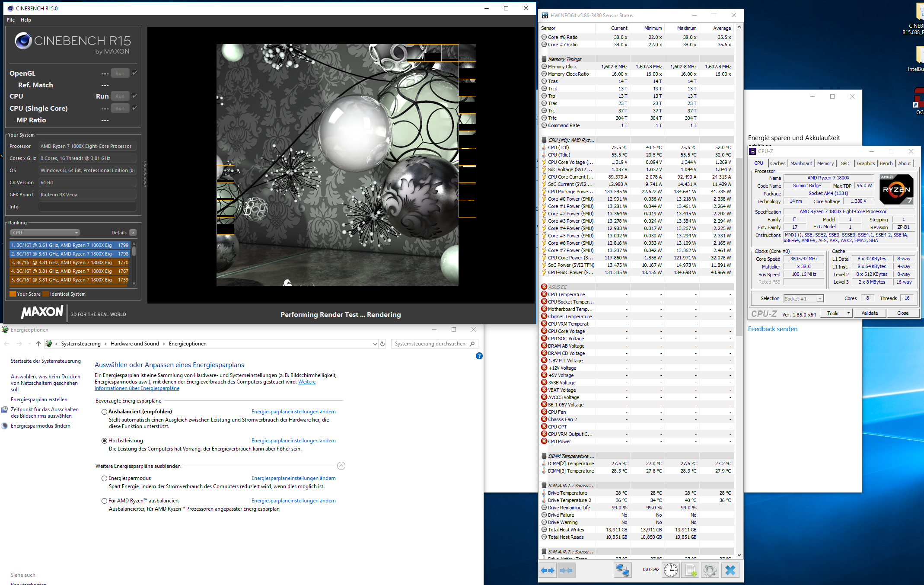924x585 pixels.
Task: Open HWiNFO sensor settings gear icon
Action: pos(710,570)
